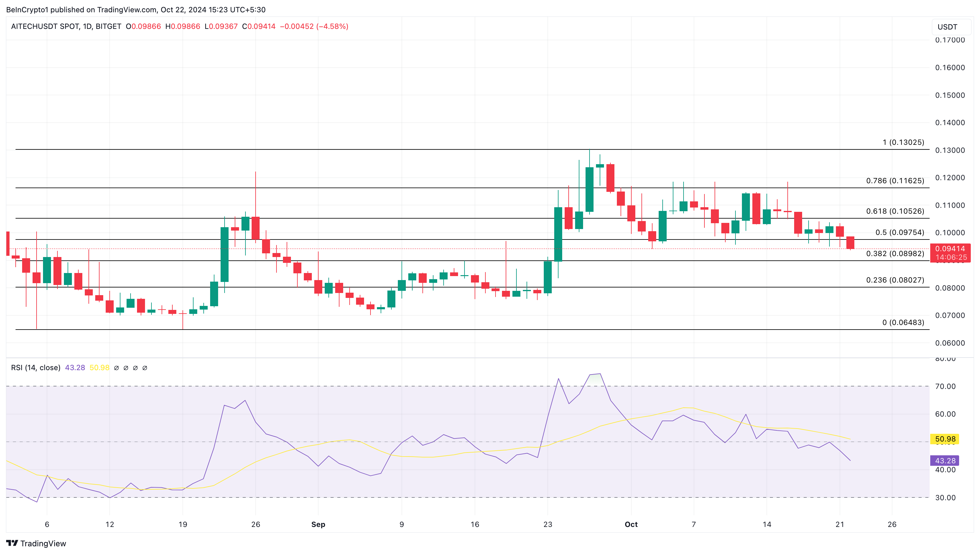Click the 0 (0.06483) Fibonacci level label
Viewport: 980px width, 554px height.
click(903, 323)
